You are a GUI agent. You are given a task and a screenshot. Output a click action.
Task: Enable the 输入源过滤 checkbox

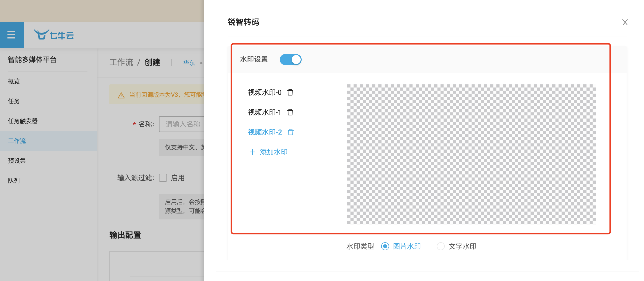pos(163,178)
